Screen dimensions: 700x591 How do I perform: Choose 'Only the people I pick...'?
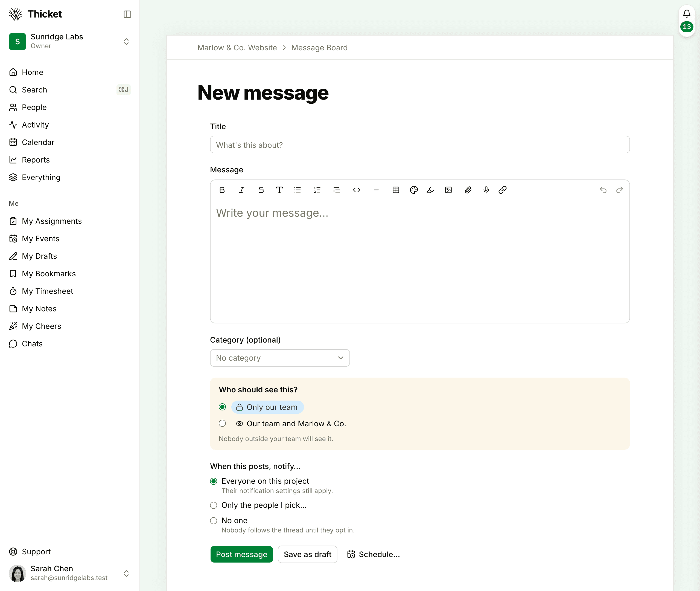click(x=214, y=505)
